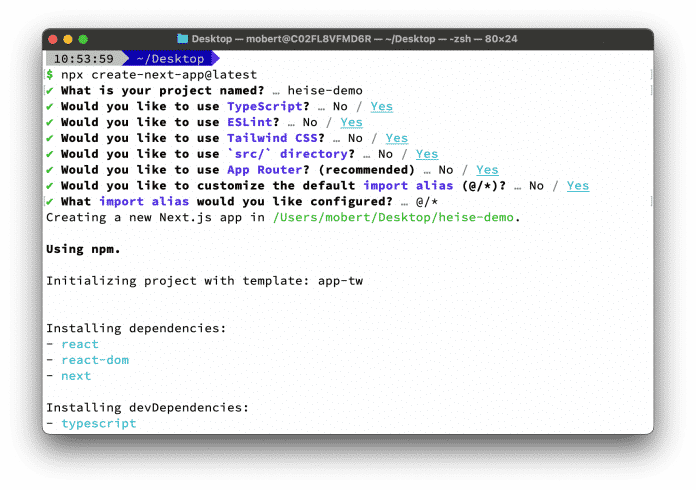This screenshot has height=490, width=696.
Task: Click the green check beside Tailwind CSS question
Action: click(50, 138)
